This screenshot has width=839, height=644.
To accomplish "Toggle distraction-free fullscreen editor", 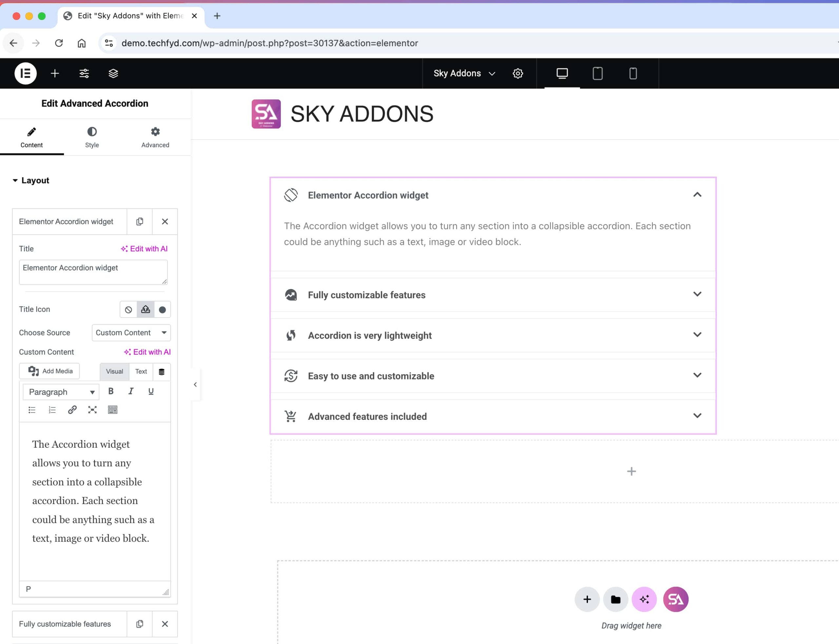I will coord(92,410).
